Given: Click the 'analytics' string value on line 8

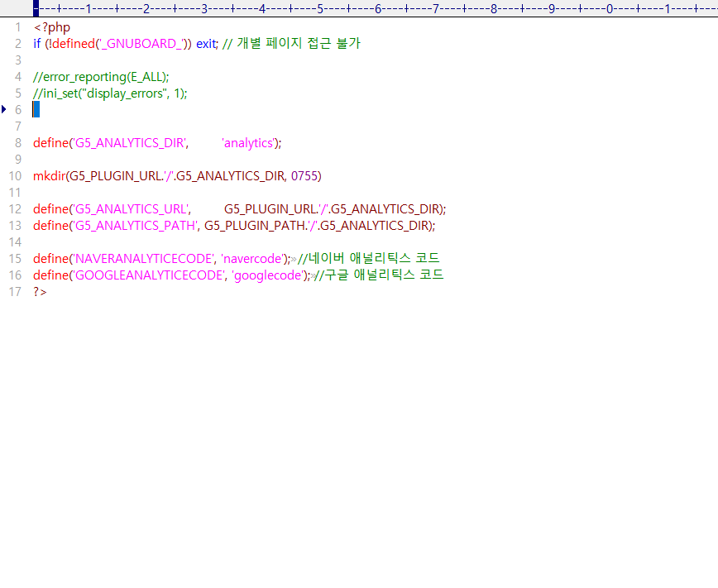Looking at the screenshot, I should tap(248, 143).
